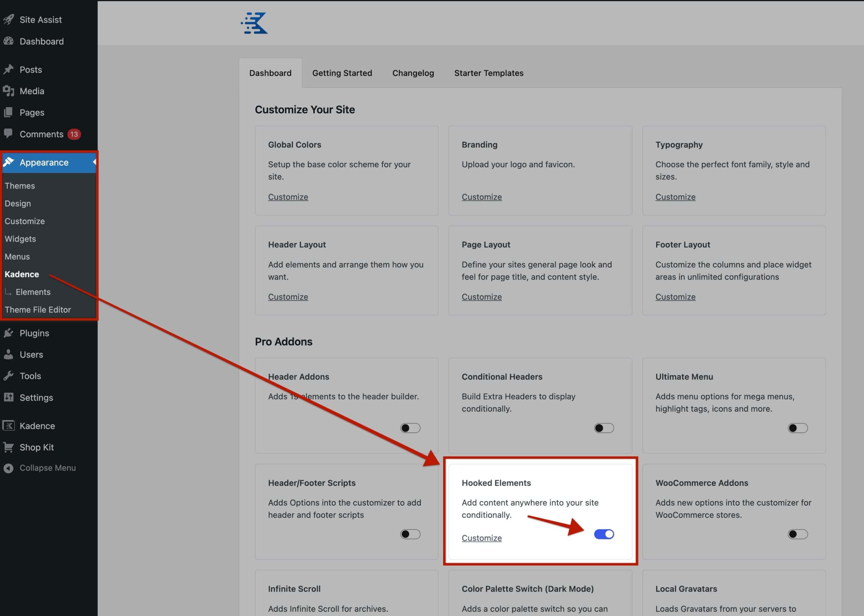Screen dimensions: 864x616
Task: Click Customize under Global Colors
Action: [288, 197]
